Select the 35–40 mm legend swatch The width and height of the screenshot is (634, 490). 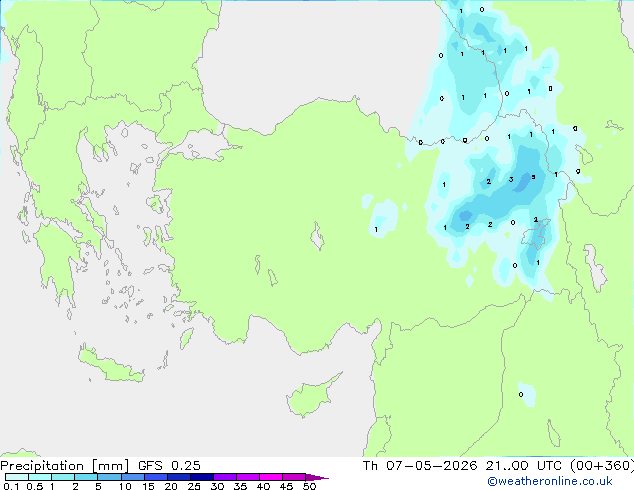[248, 477]
